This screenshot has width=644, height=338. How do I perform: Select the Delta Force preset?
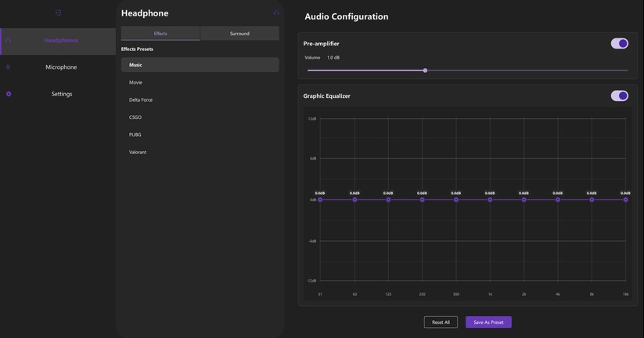point(200,100)
